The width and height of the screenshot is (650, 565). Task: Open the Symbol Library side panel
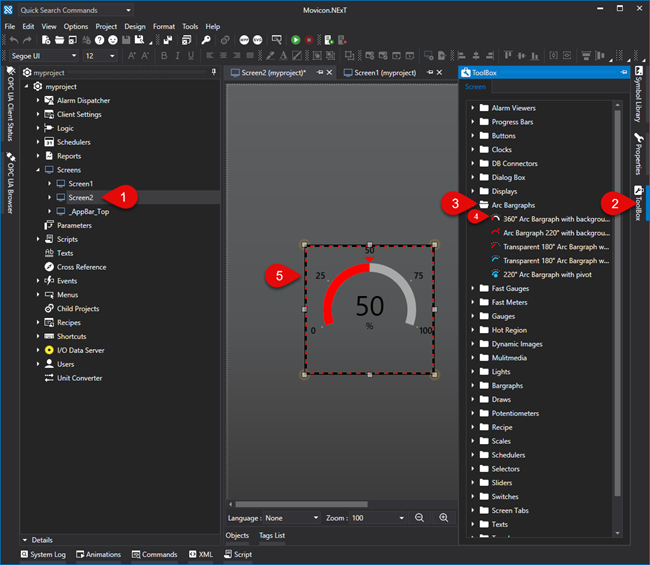[x=639, y=95]
